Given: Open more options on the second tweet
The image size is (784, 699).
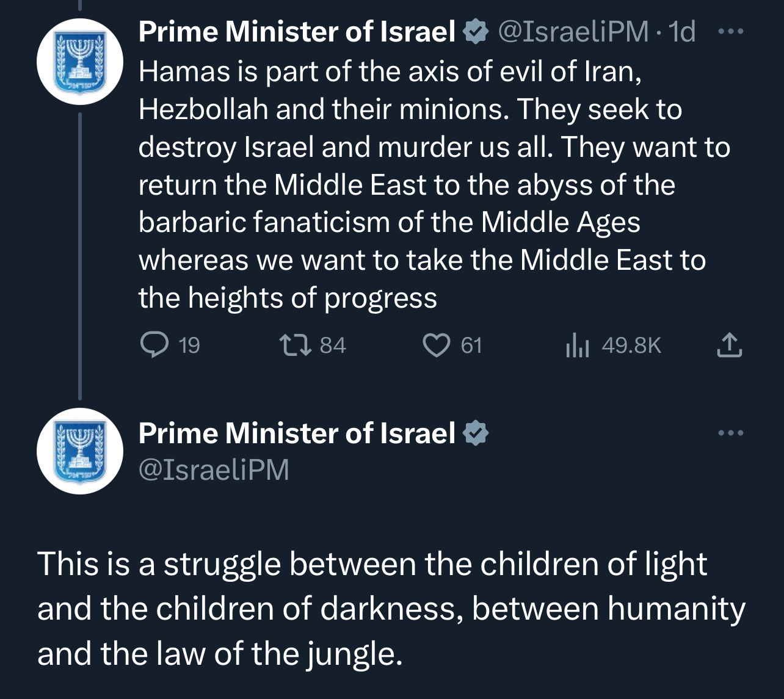Looking at the screenshot, I should click(x=730, y=433).
